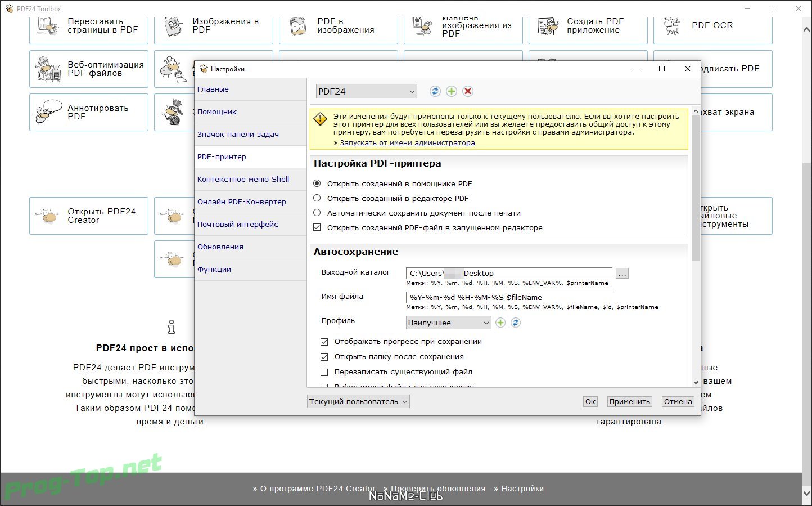Select the PDF-принтер settings tab
Image resolution: width=812 pixels, height=506 pixels.
[250, 157]
